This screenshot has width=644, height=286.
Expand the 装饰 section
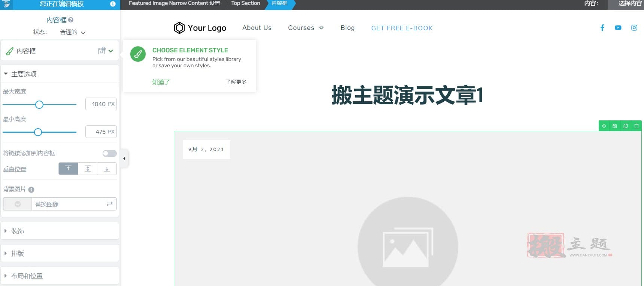pyautogui.click(x=60, y=231)
